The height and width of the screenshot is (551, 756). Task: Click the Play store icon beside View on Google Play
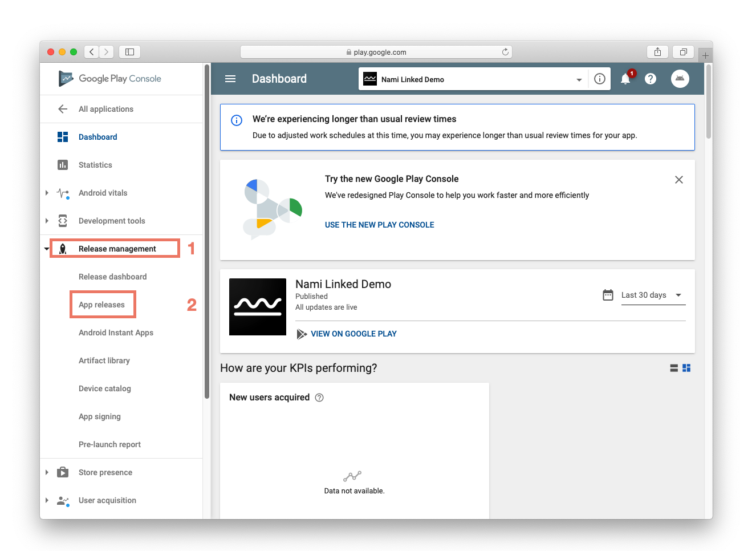(x=302, y=334)
